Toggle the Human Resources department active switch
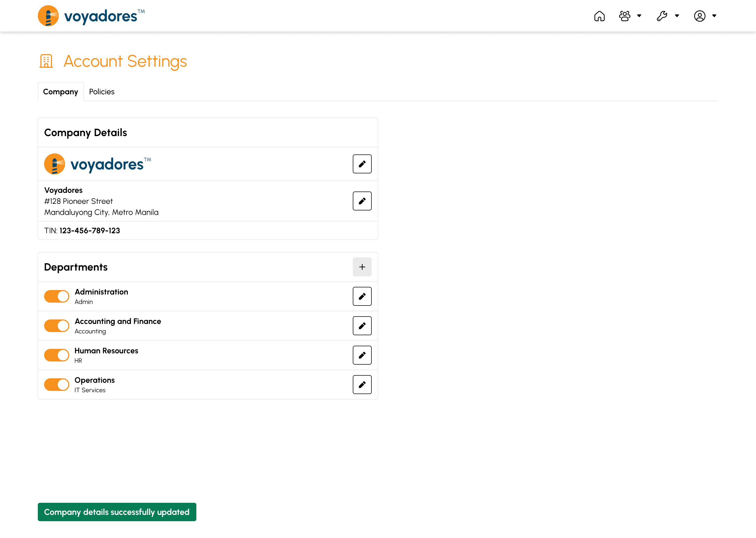Image resolution: width=756 pixels, height=538 pixels. [57, 355]
